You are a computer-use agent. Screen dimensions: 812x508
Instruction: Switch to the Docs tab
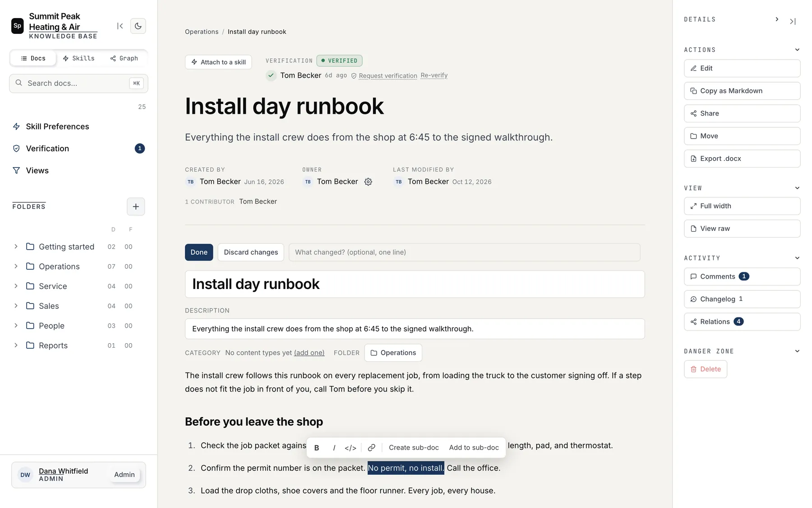pyautogui.click(x=33, y=58)
